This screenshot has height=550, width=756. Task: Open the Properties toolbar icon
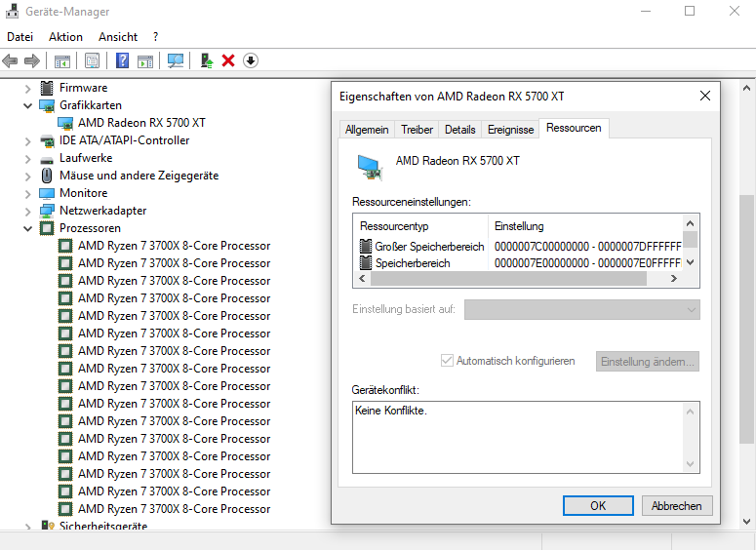pos(92,60)
